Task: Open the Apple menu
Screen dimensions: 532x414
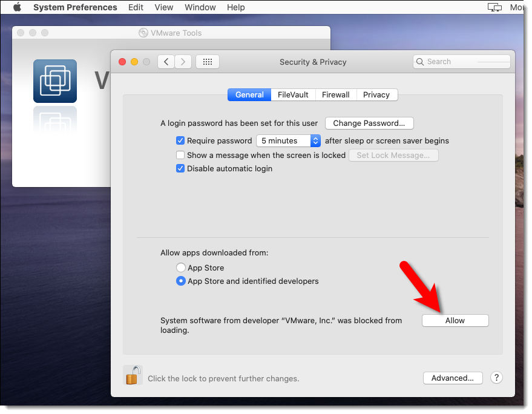Action: (x=17, y=7)
